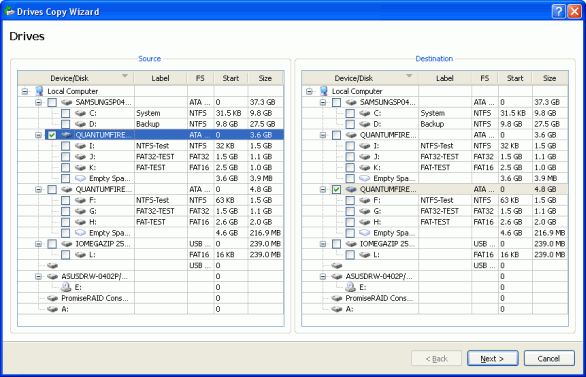This screenshot has width=586, height=377.
Task: Click the Next > button
Action: (493, 359)
